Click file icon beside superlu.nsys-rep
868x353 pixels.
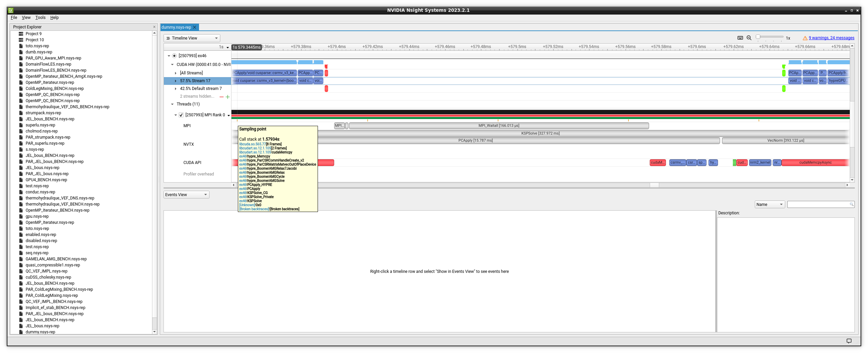tap(21, 125)
